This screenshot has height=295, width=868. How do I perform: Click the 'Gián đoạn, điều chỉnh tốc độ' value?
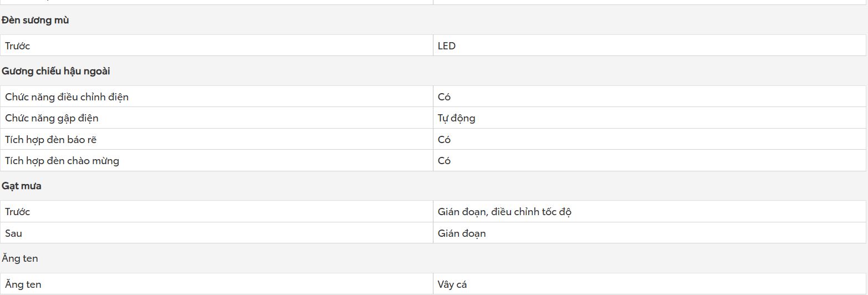(504, 212)
